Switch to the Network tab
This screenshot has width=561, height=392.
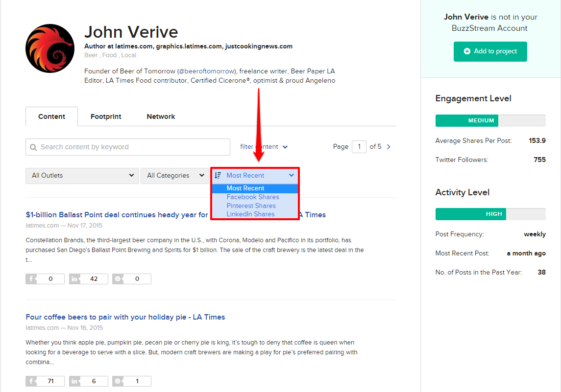(161, 116)
